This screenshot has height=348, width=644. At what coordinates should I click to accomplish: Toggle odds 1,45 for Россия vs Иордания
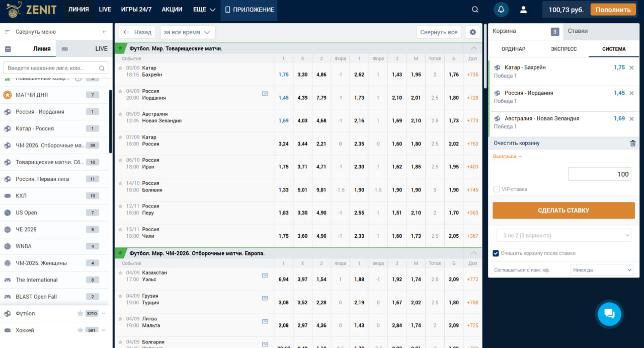point(283,98)
